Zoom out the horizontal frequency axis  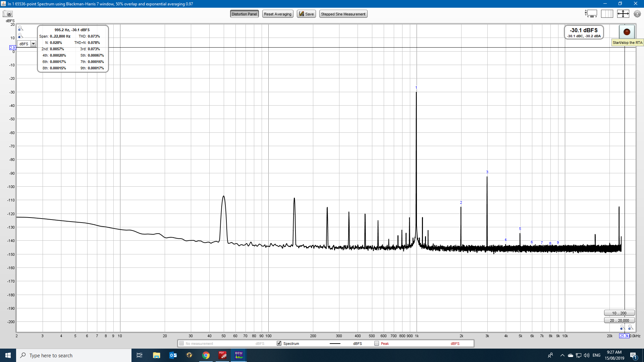(x=622, y=327)
